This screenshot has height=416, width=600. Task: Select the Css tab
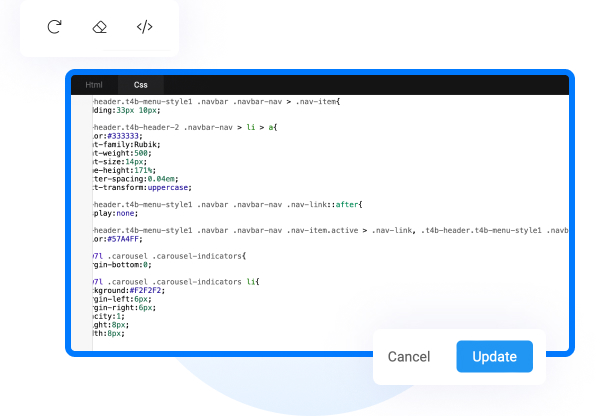tap(140, 85)
